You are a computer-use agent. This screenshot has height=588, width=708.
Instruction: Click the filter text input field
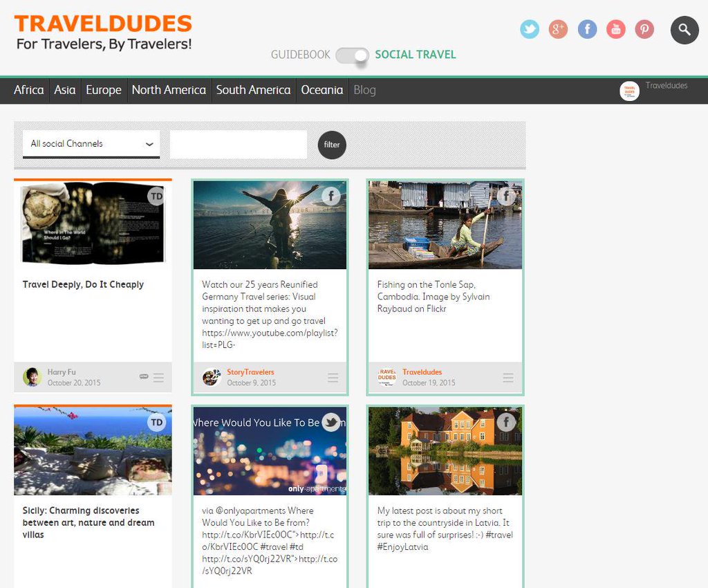click(x=239, y=145)
